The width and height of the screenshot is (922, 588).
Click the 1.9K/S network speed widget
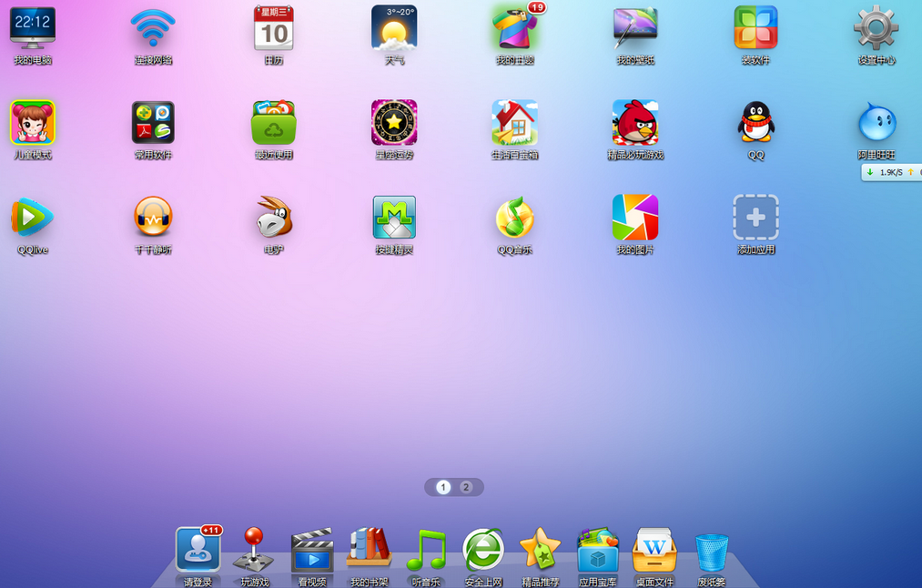pyautogui.click(x=891, y=172)
